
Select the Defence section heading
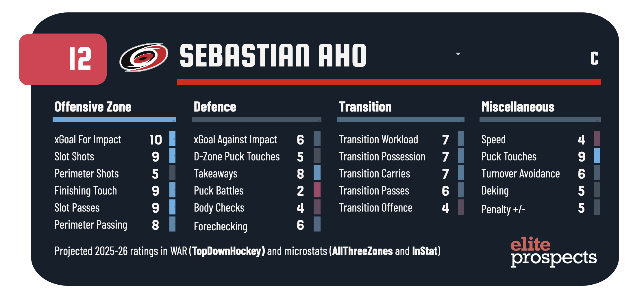pos(215,107)
